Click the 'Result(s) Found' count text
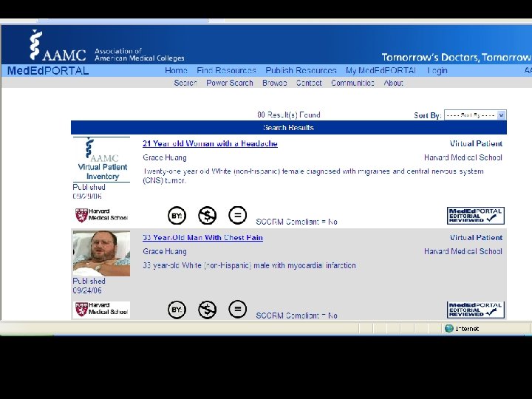 coord(289,115)
